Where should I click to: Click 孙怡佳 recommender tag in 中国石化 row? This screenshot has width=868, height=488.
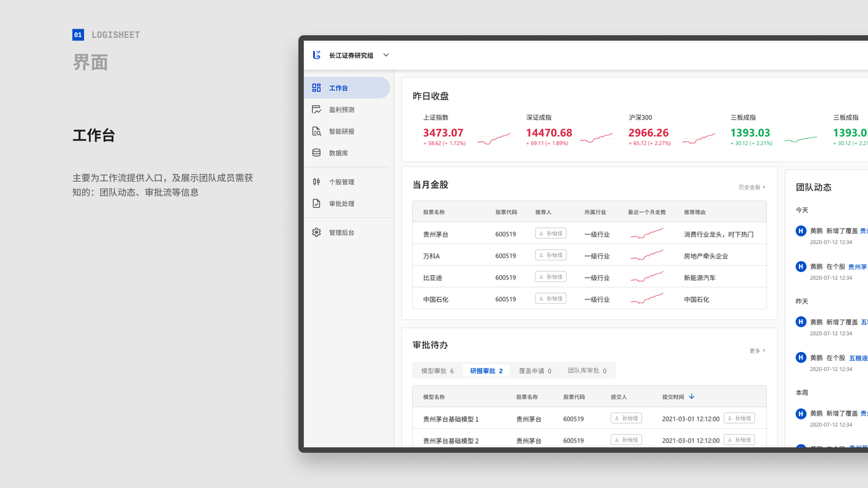550,298
